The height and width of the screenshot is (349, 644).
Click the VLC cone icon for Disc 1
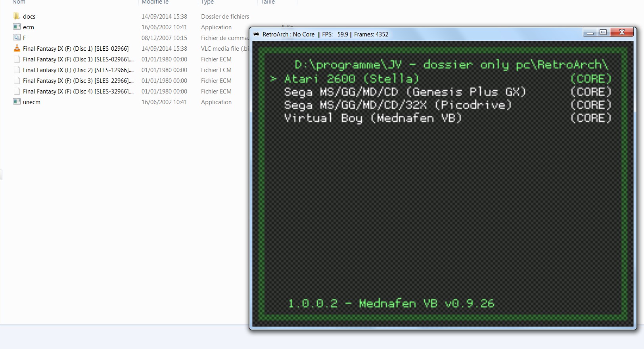coord(17,48)
